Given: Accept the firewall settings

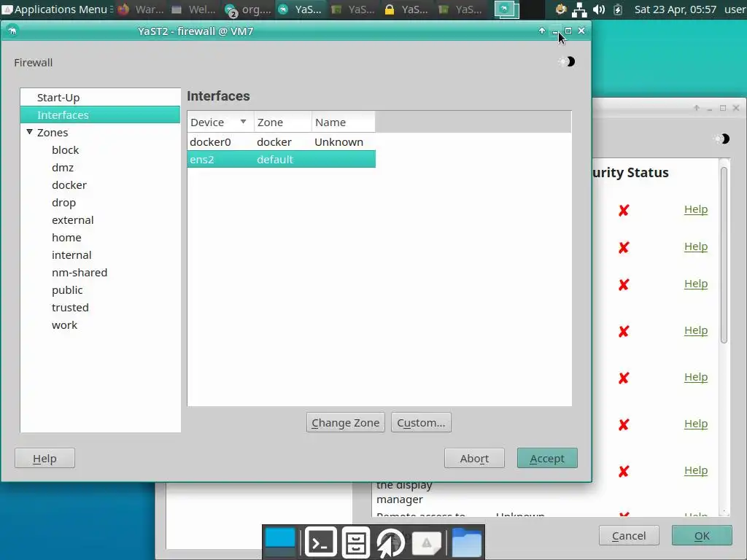Looking at the screenshot, I should pos(547,459).
